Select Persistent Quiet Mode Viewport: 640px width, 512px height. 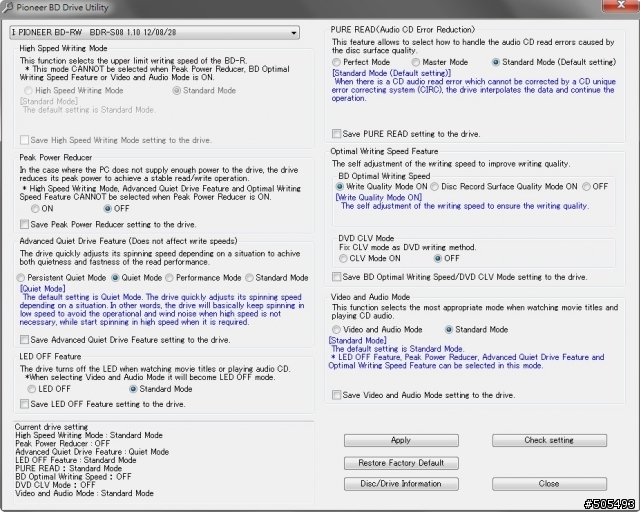pyautogui.click(x=20, y=278)
